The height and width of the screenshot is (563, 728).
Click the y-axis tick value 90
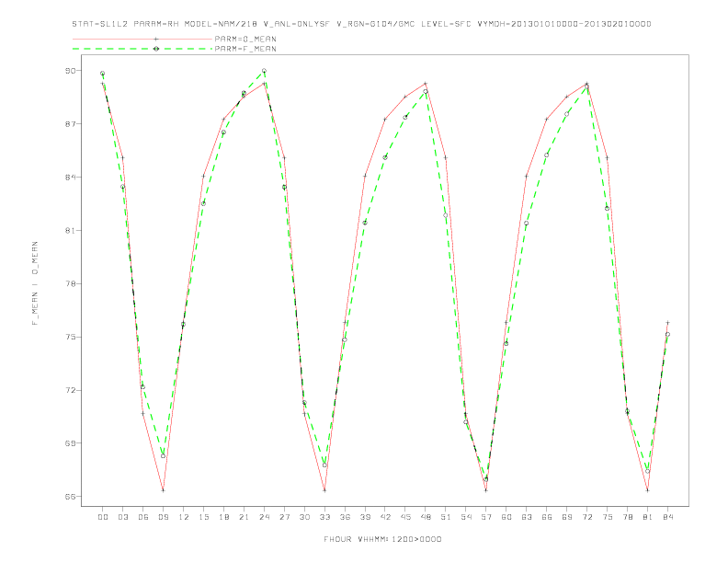click(71, 71)
